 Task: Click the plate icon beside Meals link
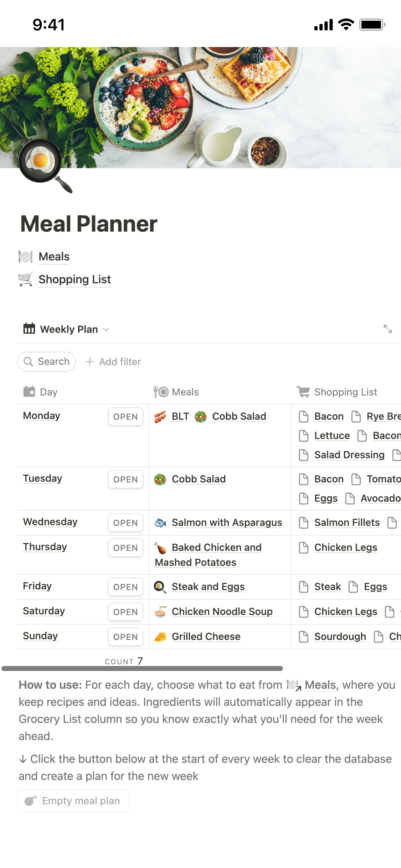click(25, 257)
